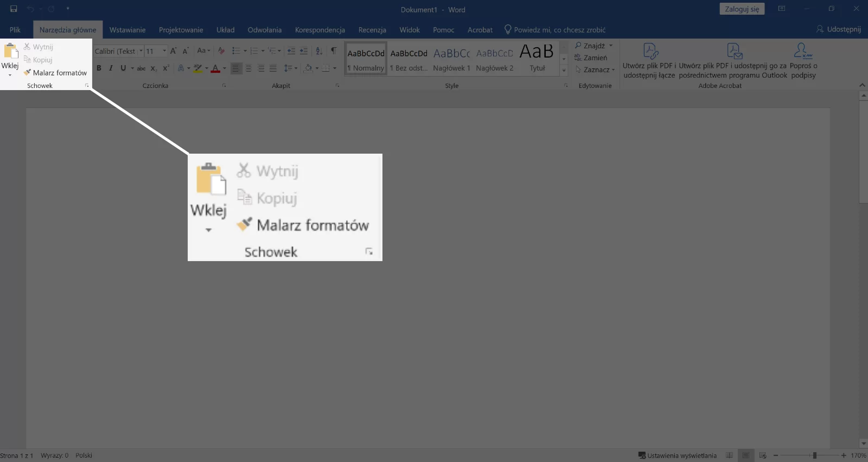This screenshot has width=868, height=462.
Task: Toggle bold formatting
Action: [99, 68]
